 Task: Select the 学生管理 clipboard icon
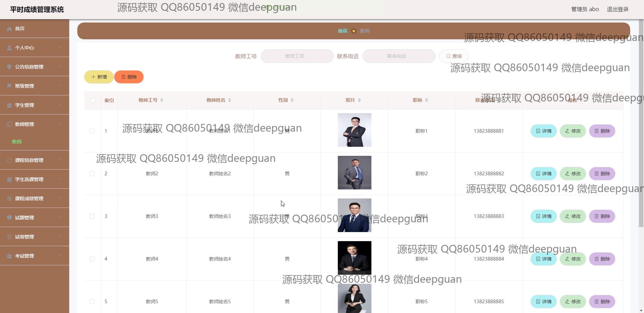9,105
